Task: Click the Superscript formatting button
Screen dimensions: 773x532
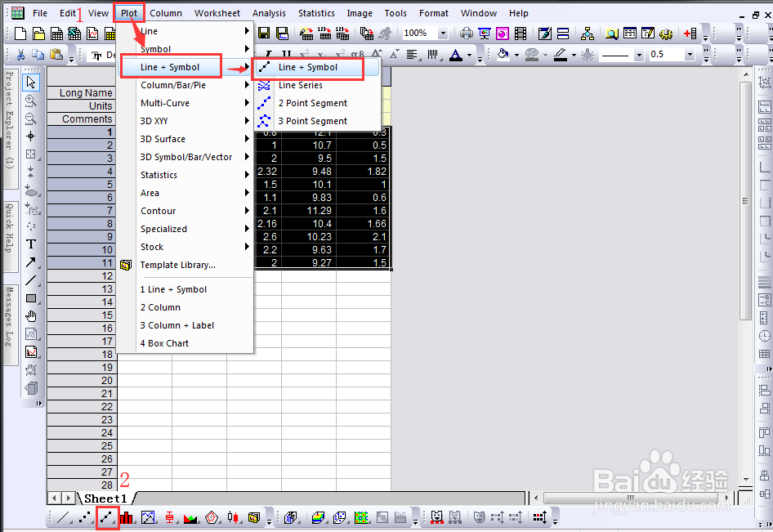Action: tap(304, 54)
